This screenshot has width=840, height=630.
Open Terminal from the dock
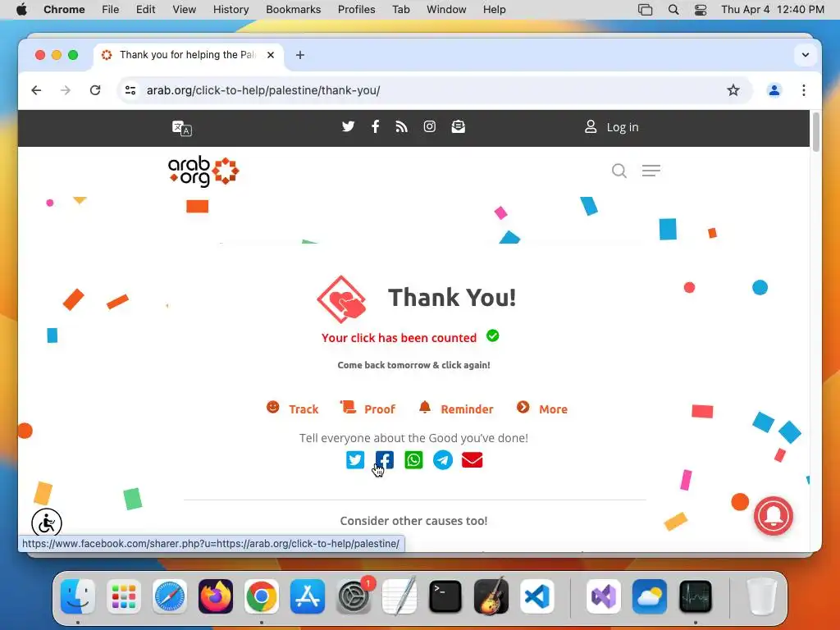point(445,596)
